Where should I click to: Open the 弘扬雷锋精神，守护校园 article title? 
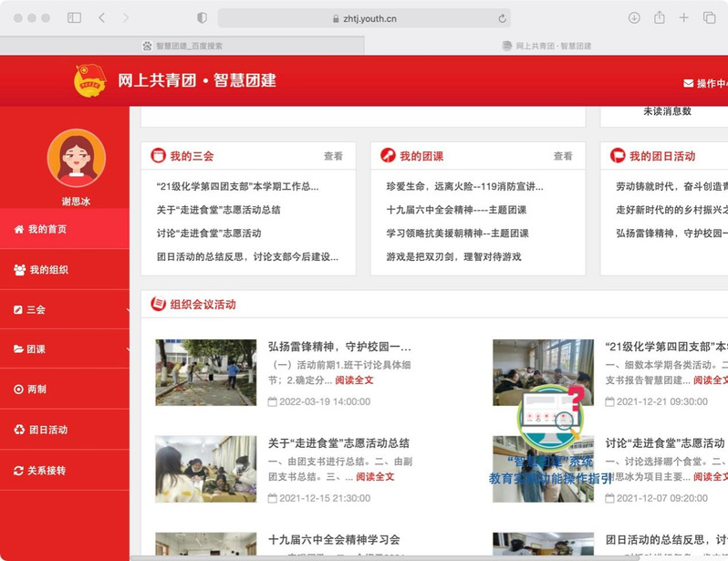point(339,347)
